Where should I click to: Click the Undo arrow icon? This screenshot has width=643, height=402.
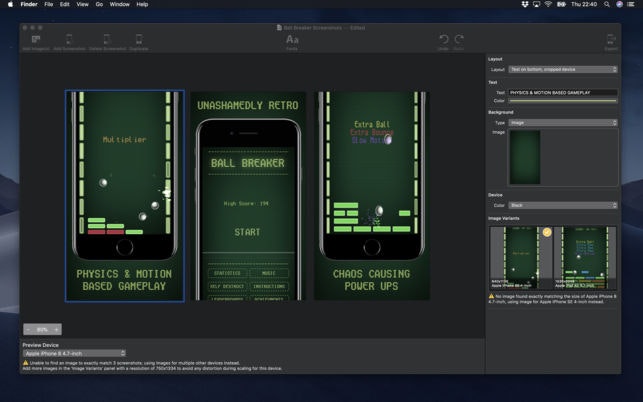point(443,39)
